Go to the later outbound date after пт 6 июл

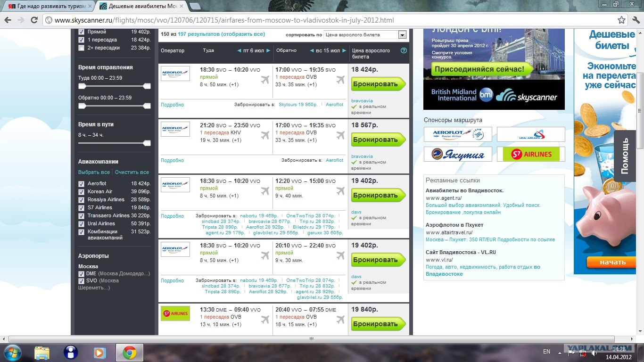[x=268, y=50]
